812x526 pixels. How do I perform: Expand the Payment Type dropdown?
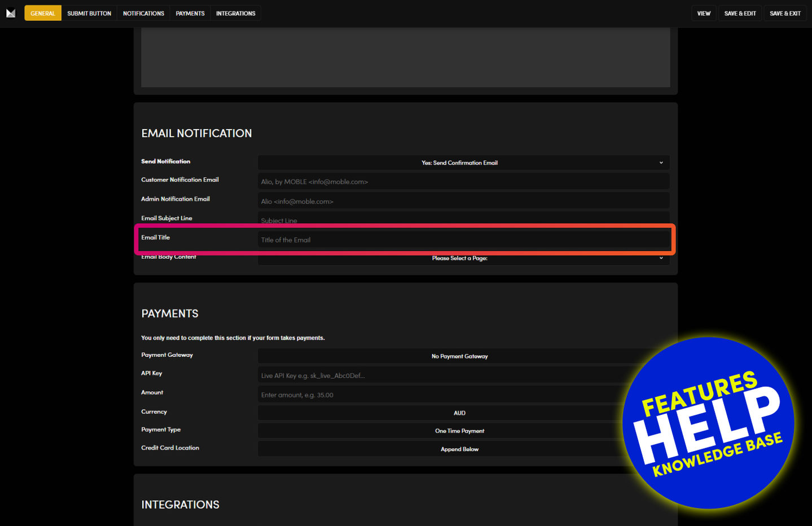coord(440,431)
